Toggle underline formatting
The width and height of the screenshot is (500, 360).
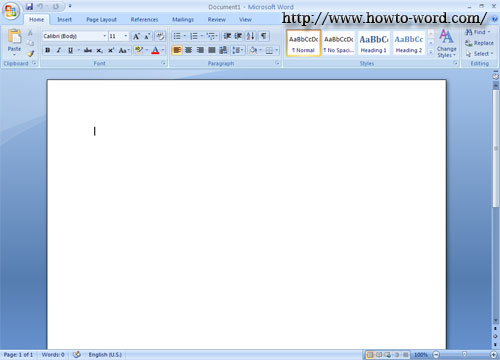70,50
